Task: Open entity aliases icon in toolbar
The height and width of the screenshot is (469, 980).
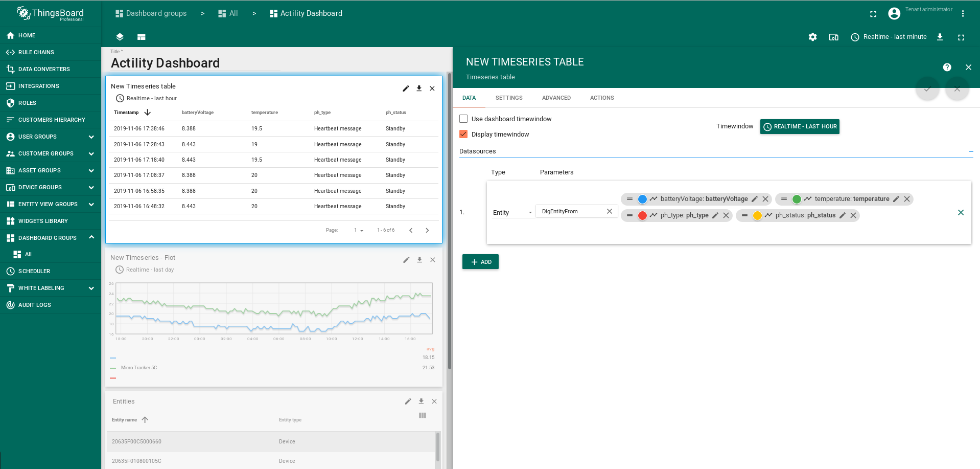Action: (833, 37)
